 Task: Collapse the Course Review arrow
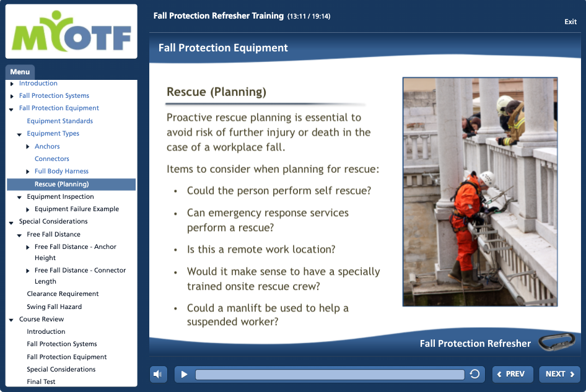pos(12,320)
